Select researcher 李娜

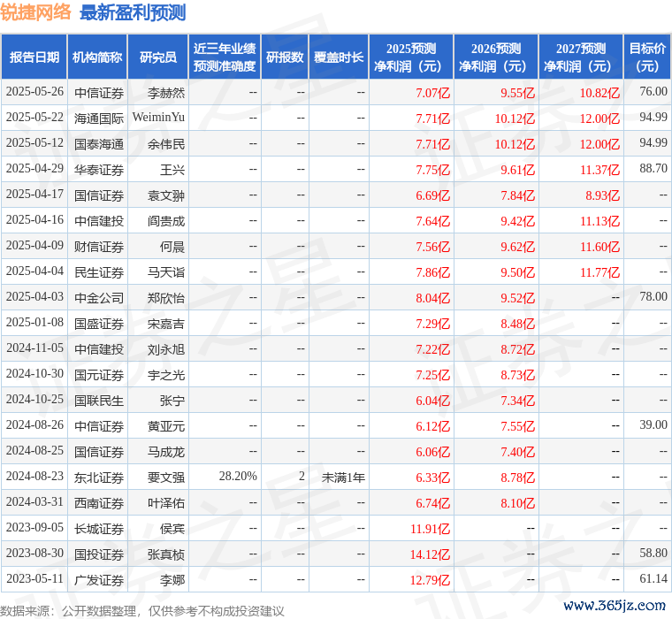172,580
